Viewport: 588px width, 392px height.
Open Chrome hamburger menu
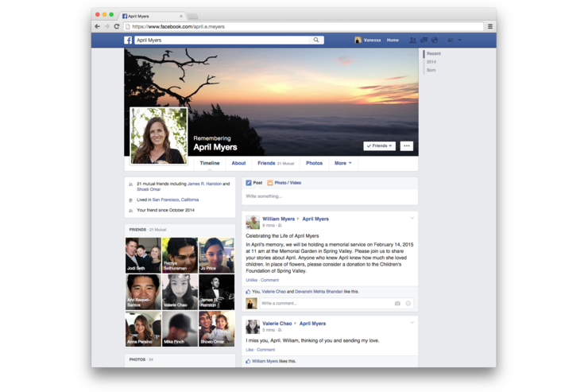489,26
